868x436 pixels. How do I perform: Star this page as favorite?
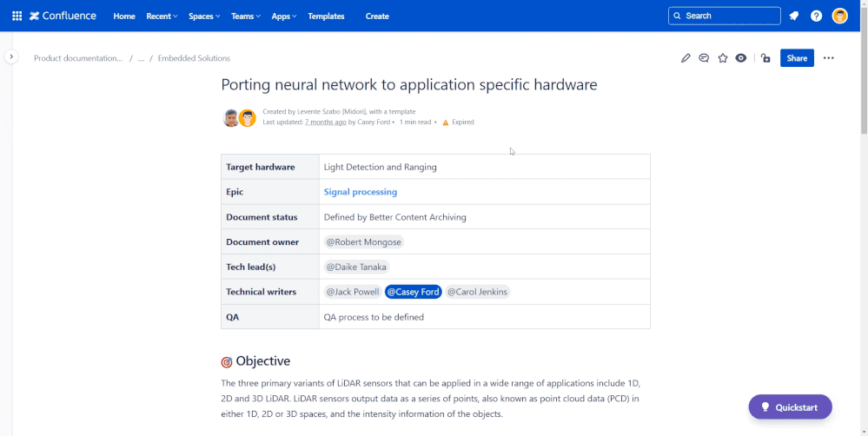(x=722, y=58)
